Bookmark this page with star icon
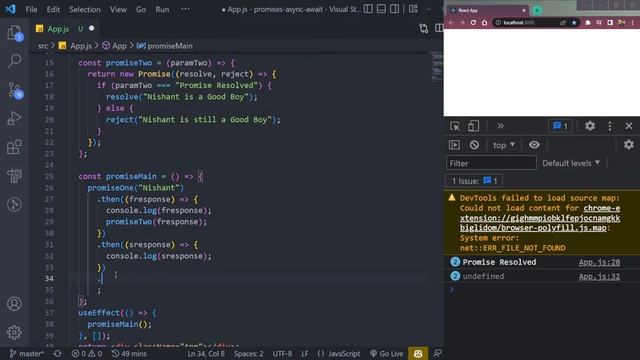This screenshot has height=360, width=640. (574, 22)
